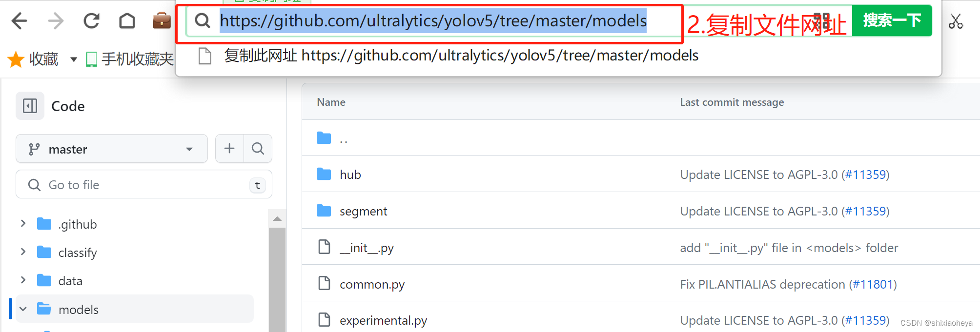This screenshot has width=980, height=332.
Task: Click the Last commit message column header
Action: pyautogui.click(x=732, y=102)
